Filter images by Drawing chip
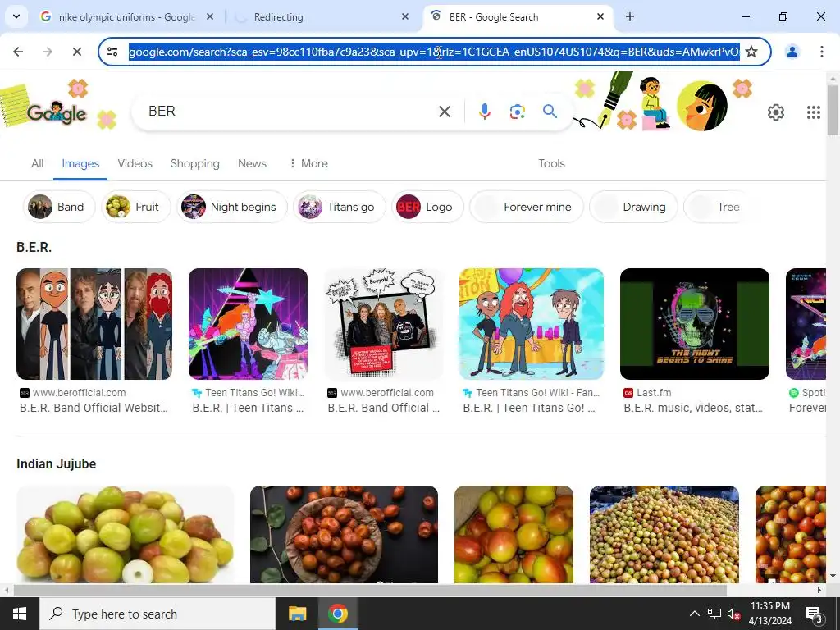 tap(633, 207)
